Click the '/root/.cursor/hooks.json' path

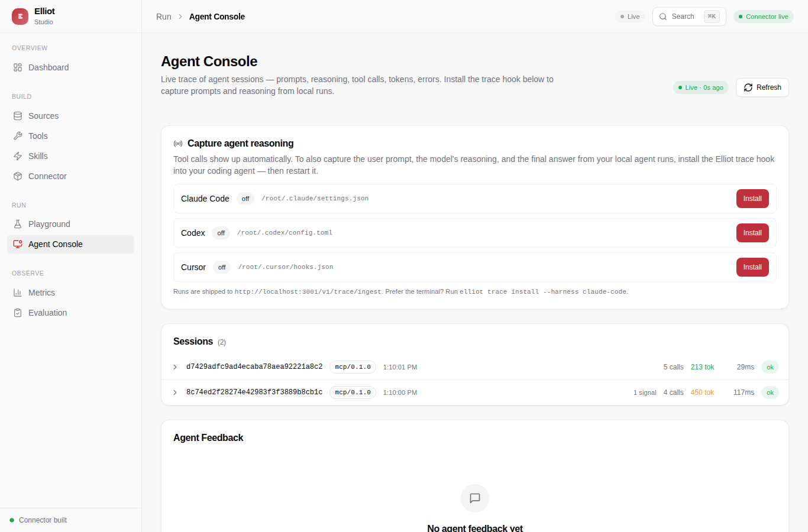286,267
